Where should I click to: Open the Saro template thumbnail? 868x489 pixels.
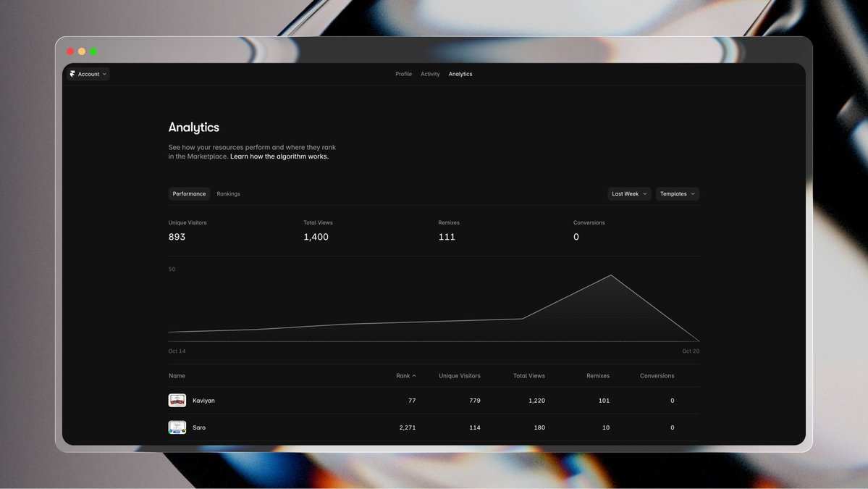point(177,427)
